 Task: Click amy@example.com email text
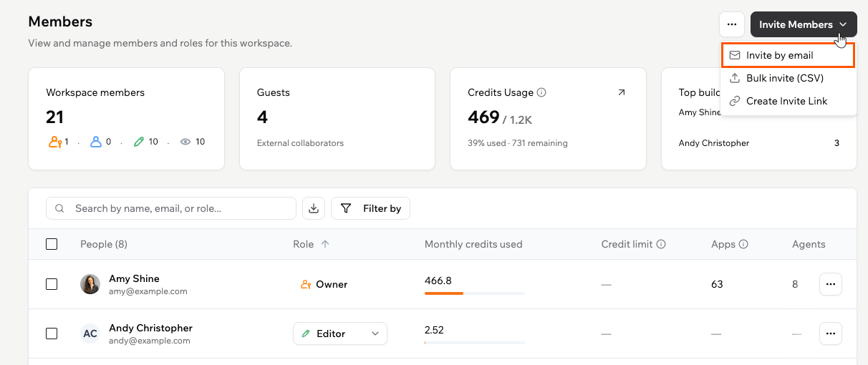(x=148, y=291)
